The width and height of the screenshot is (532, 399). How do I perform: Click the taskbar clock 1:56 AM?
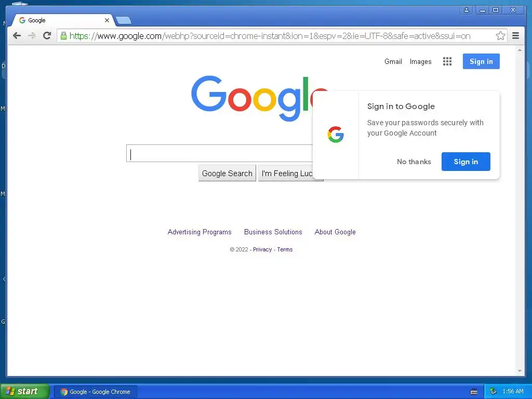[x=513, y=392]
